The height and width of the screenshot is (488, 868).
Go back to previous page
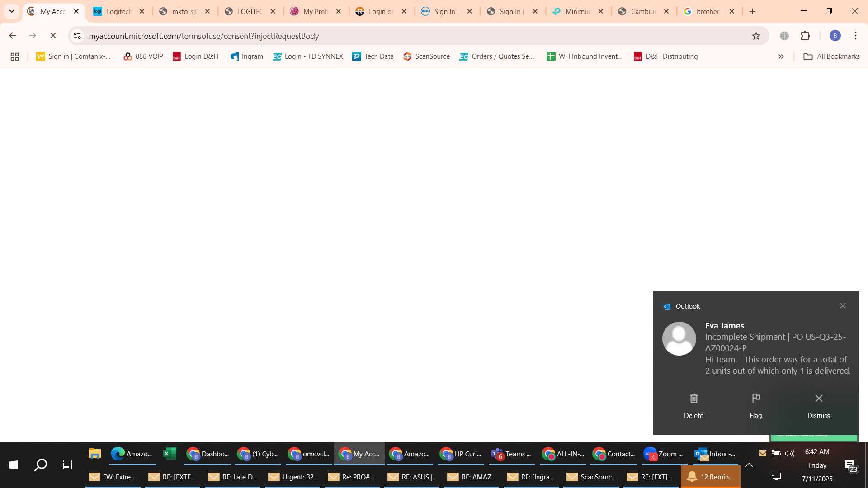(x=12, y=36)
